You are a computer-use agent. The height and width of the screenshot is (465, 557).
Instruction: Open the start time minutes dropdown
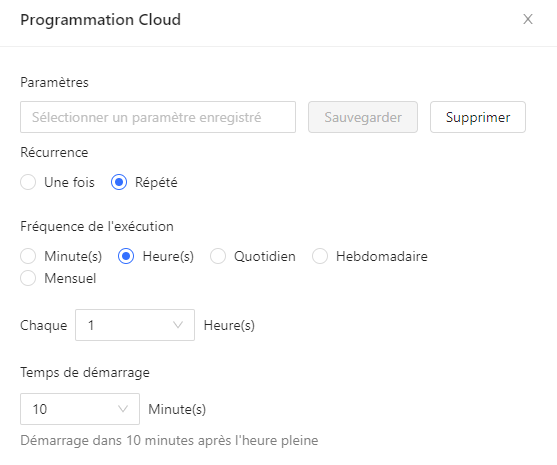tap(80, 409)
